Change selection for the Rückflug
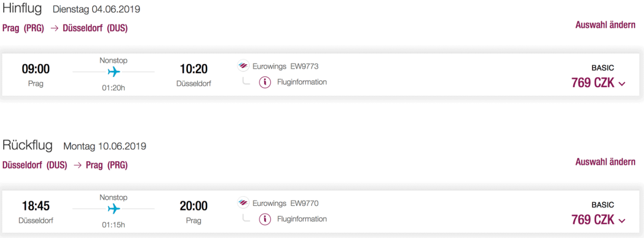Image resolution: width=644 pixels, height=238 pixels. (x=605, y=162)
